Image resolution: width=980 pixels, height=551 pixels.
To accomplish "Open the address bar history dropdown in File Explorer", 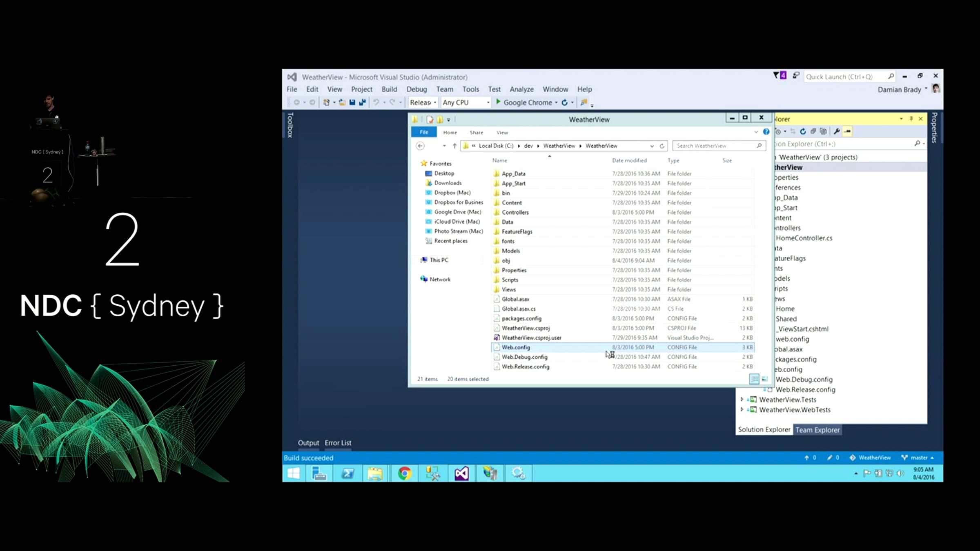I will click(652, 146).
